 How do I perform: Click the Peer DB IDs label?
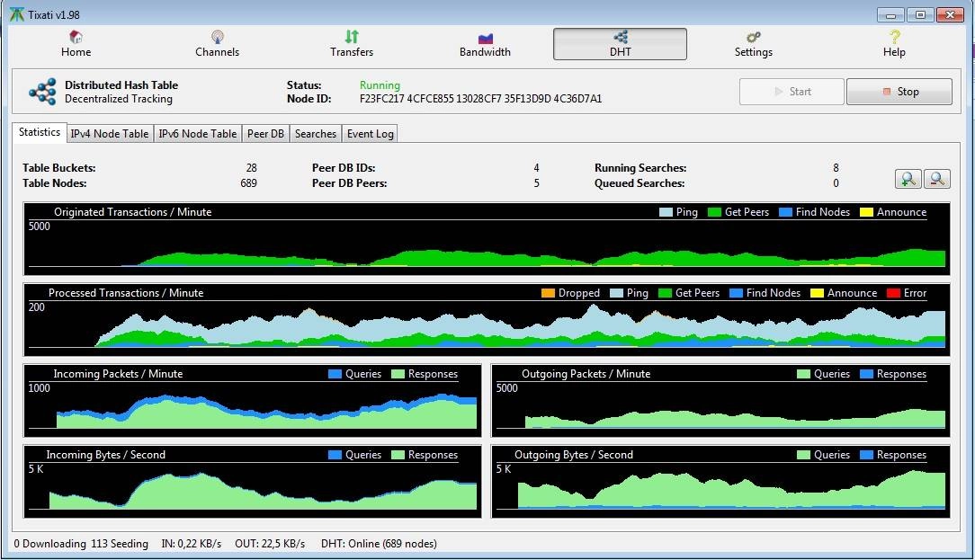(x=344, y=168)
